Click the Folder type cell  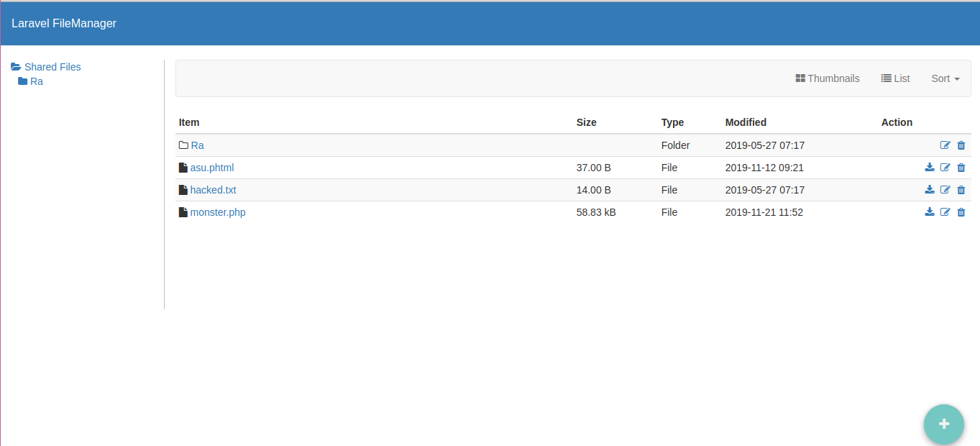[676, 145]
